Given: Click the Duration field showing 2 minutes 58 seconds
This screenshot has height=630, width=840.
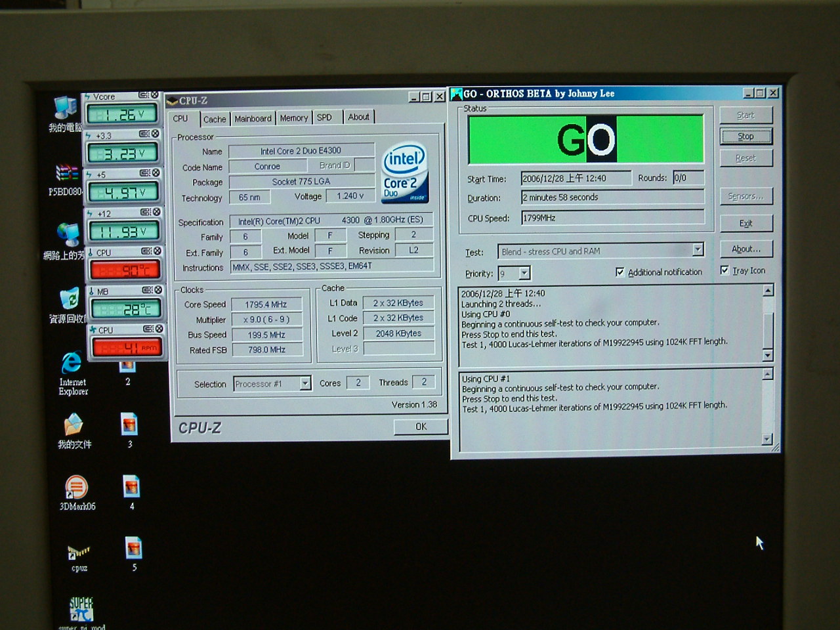Looking at the screenshot, I should [x=612, y=197].
